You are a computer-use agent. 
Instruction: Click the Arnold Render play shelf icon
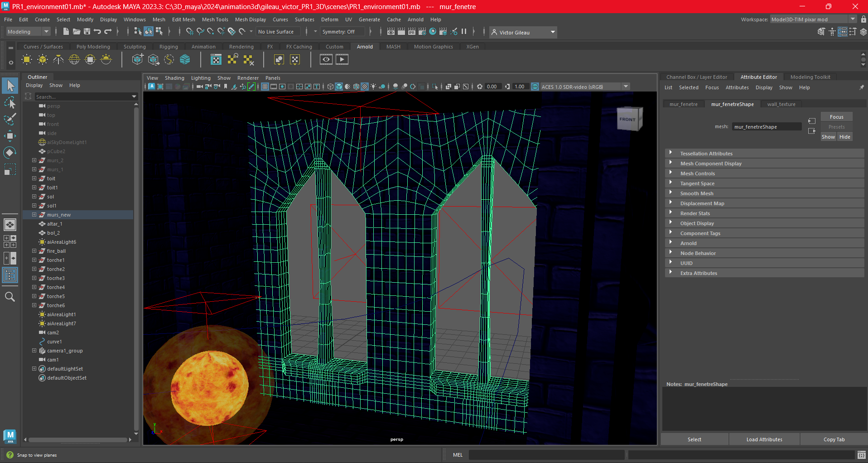pos(342,59)
